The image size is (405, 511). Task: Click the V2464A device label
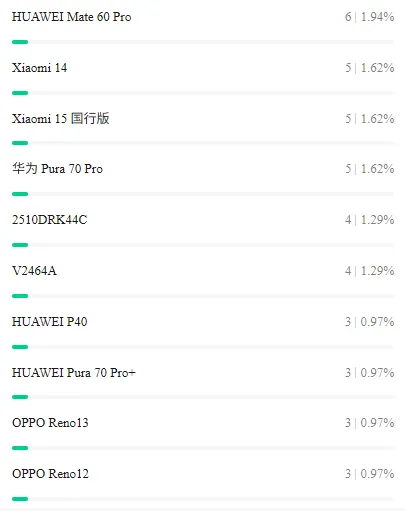[x=34, y=271]
